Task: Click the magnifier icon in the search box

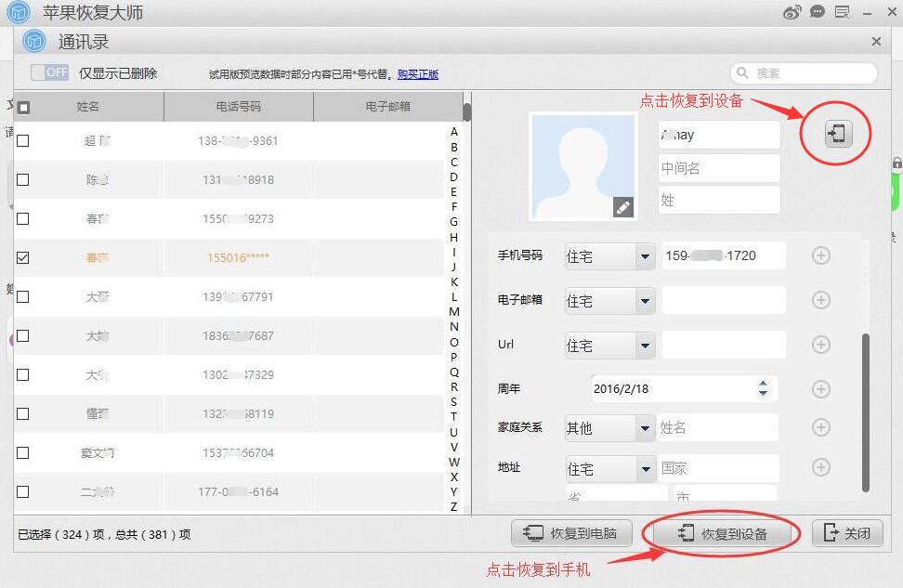Action: [742, 72]
